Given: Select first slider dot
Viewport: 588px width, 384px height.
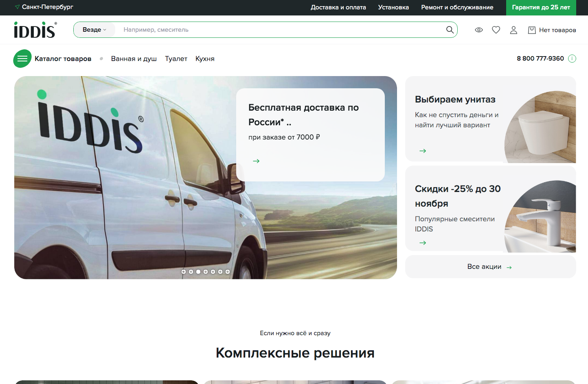Looking at the screenshot, I should (184, 272).
